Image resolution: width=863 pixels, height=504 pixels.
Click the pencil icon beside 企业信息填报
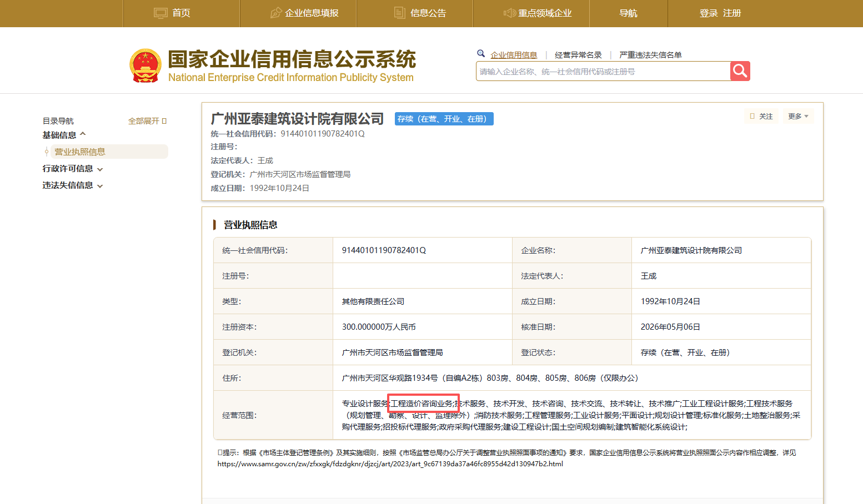point(276,13)
